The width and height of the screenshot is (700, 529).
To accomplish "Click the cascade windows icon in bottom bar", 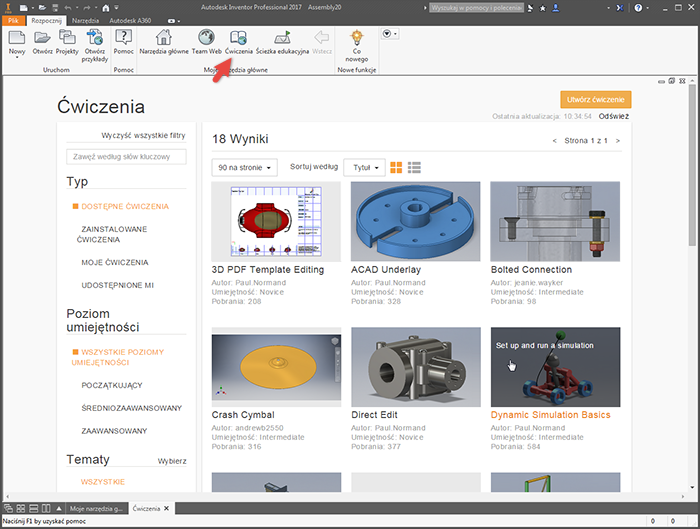I will (8, 508).
